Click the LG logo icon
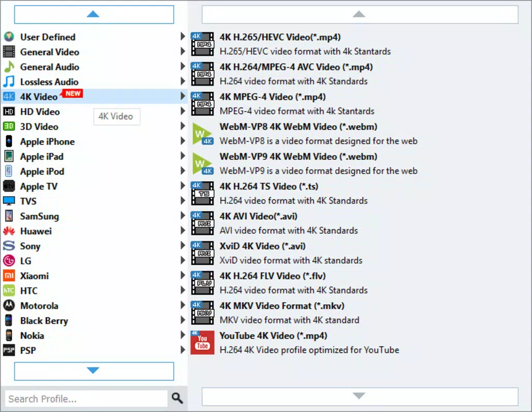This screenshot has width=532, height=412. [9, 260]
